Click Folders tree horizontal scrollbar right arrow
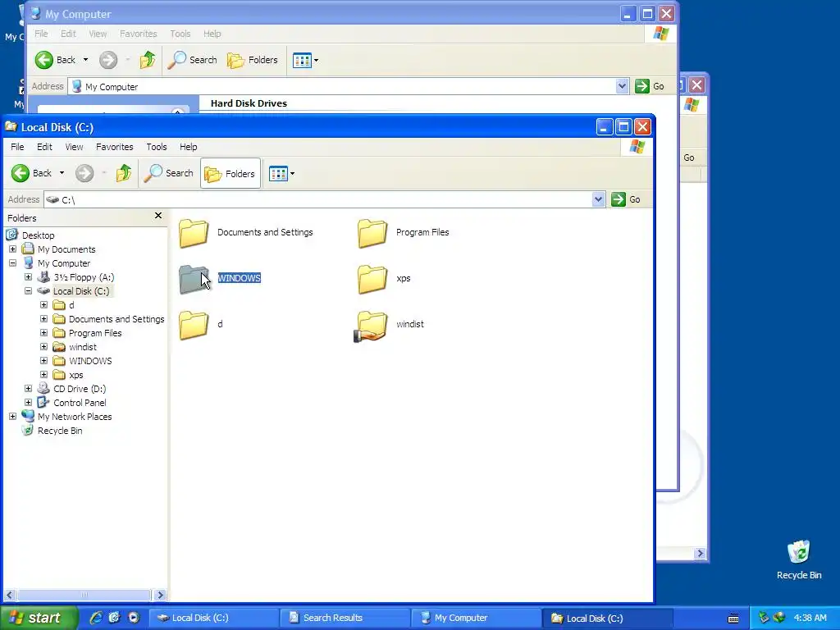The height and width of the screenshot is (630, 840). [160, 595]
